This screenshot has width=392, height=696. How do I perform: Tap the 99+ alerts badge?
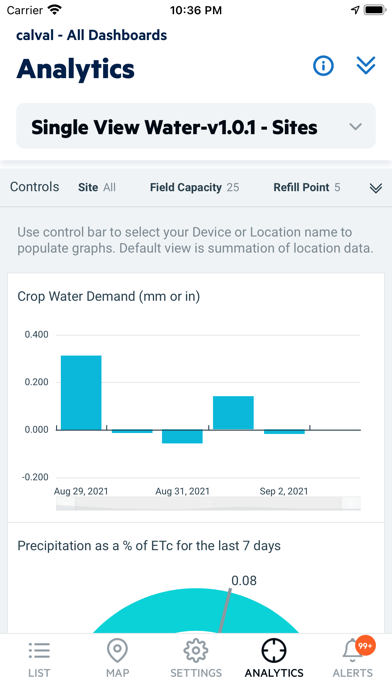point(365,646)
